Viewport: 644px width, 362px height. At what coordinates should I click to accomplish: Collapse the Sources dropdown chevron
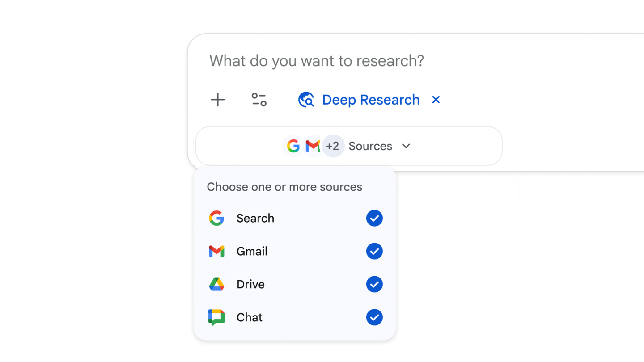coord(406,146)
